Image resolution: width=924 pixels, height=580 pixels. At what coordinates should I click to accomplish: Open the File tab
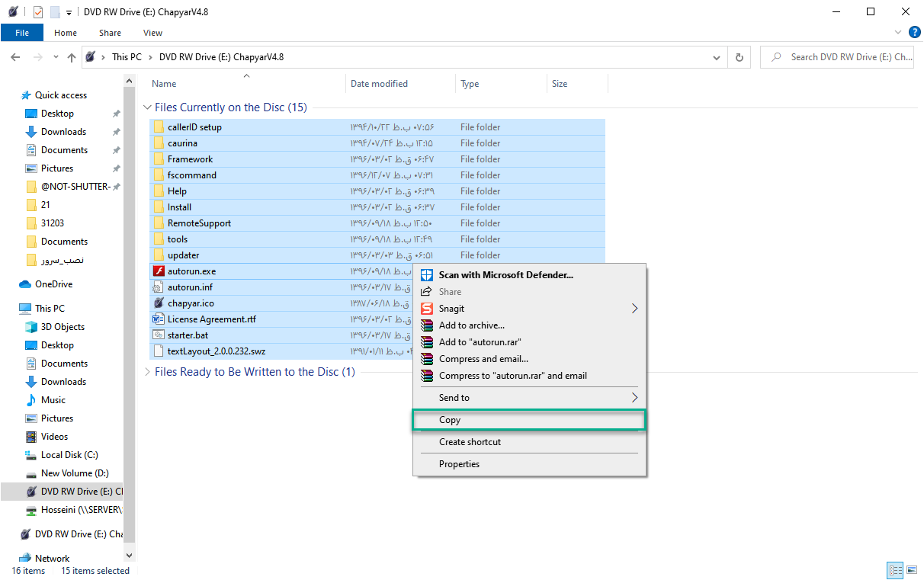22,33
